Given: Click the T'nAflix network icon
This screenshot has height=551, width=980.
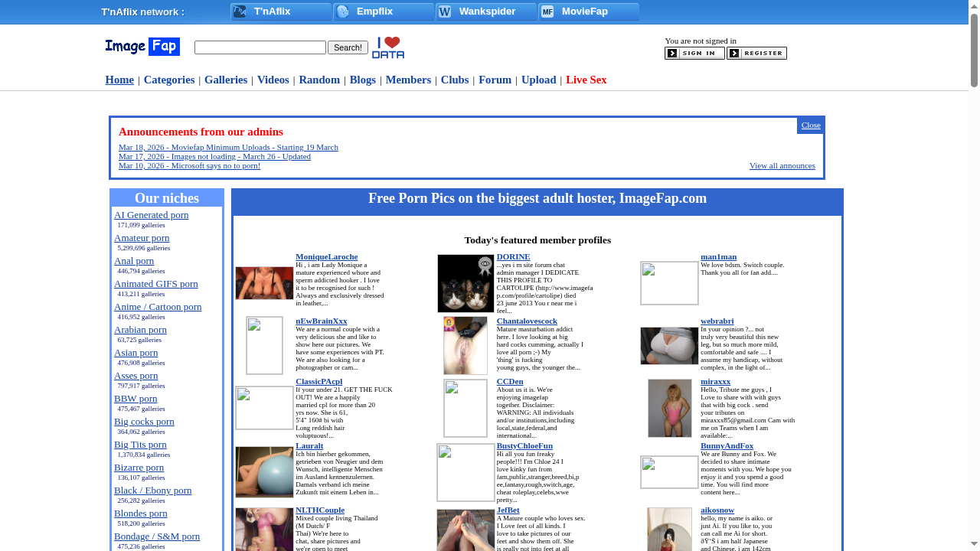Looking at the screenshot, I should 240,11.
